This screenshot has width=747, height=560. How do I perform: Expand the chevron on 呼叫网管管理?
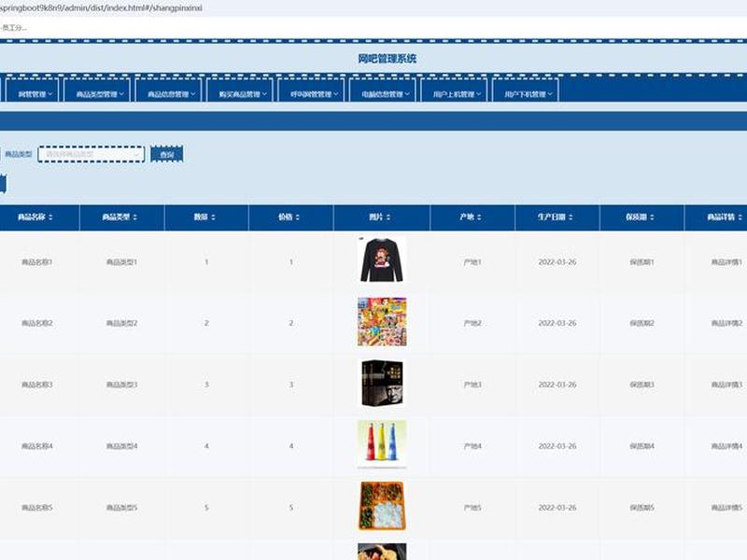pos(336,94)
